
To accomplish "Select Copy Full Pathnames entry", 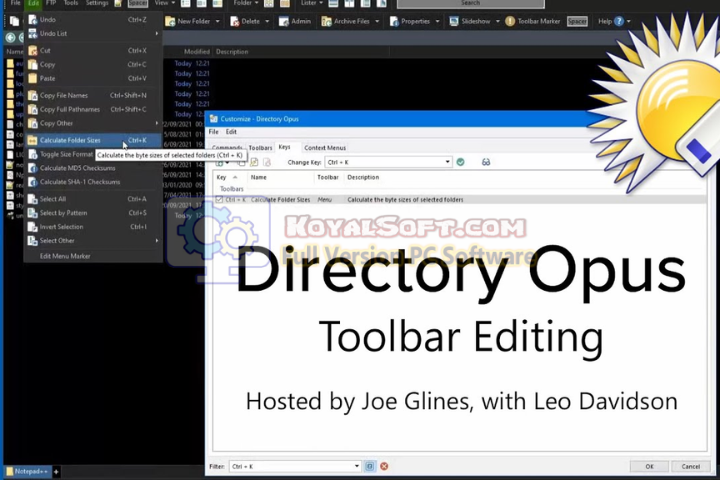I will point(94,109).
